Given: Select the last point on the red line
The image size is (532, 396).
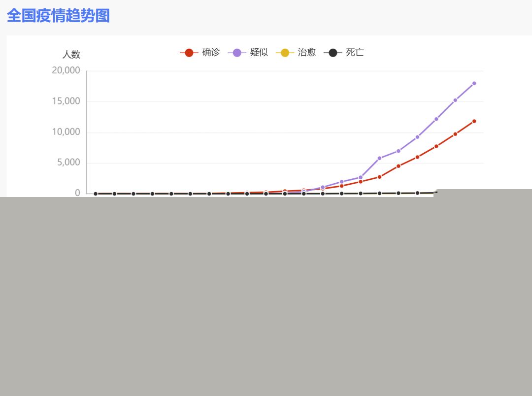Looking at the screenshot, I should 474,121.
